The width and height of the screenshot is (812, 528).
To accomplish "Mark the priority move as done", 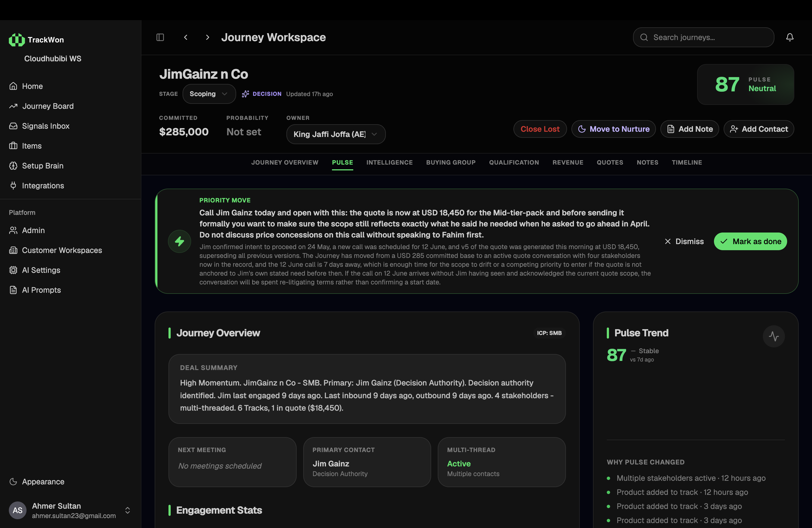I will pyautogui.click(x=750, y=241).
